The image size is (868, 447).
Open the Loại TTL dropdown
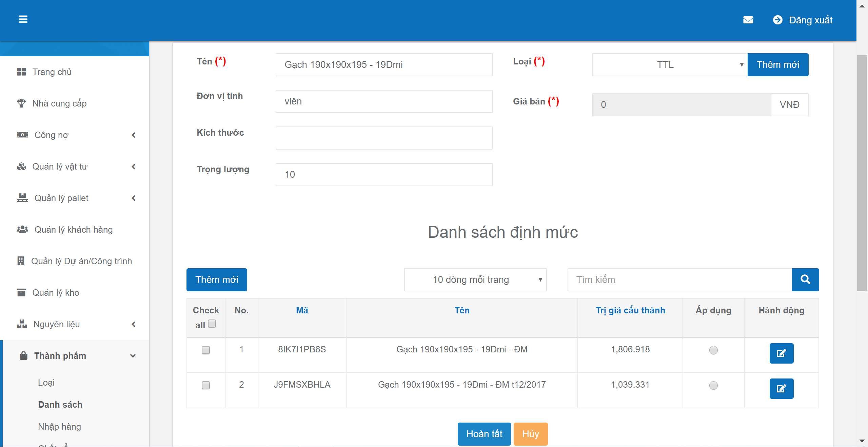point(669,64)
